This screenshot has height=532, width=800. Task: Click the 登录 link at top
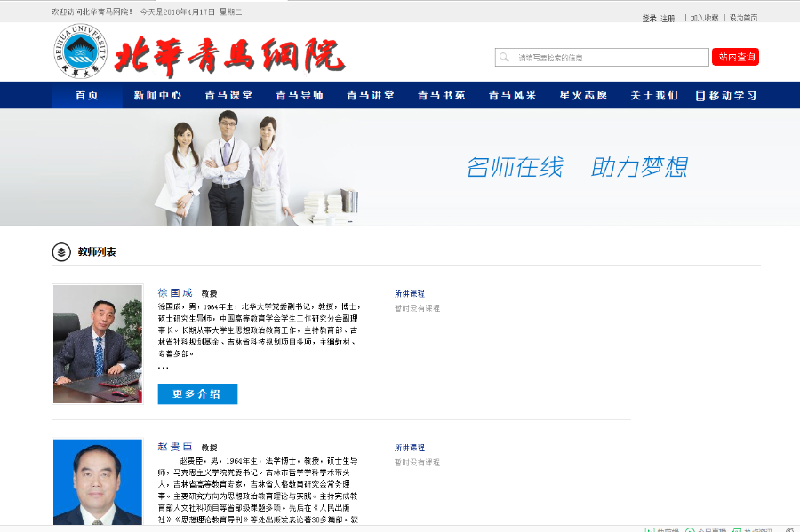[649, 19]
